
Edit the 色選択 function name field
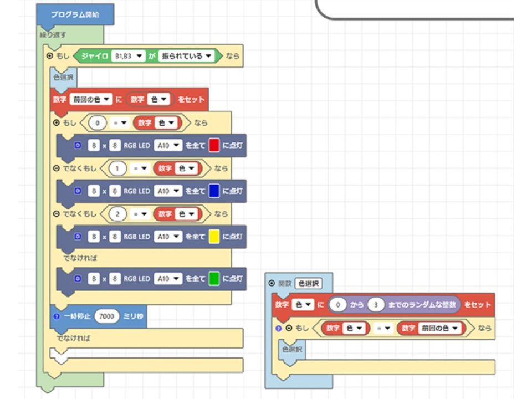[309, 283]
